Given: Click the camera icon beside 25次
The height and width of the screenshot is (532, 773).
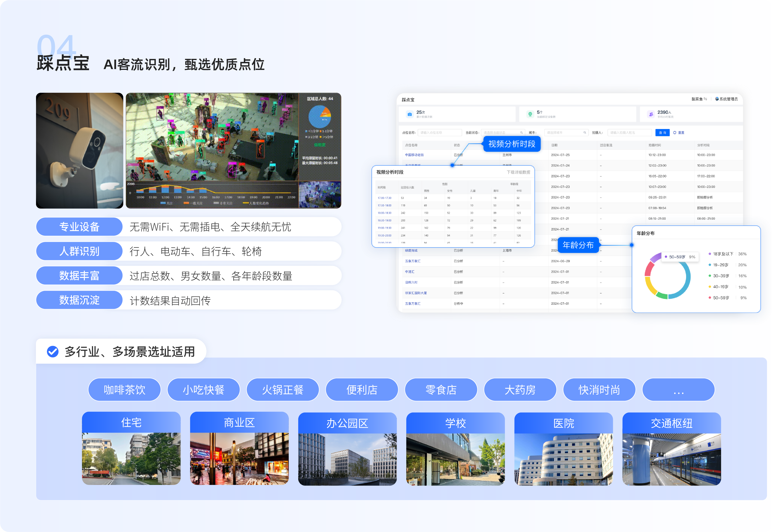Looking at the screenshot, I should 409,114.
